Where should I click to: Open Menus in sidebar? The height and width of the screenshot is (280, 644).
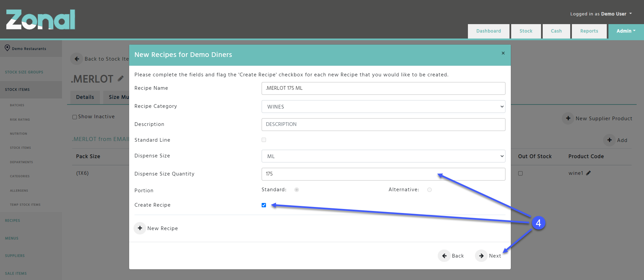click(x=12, y=238)
